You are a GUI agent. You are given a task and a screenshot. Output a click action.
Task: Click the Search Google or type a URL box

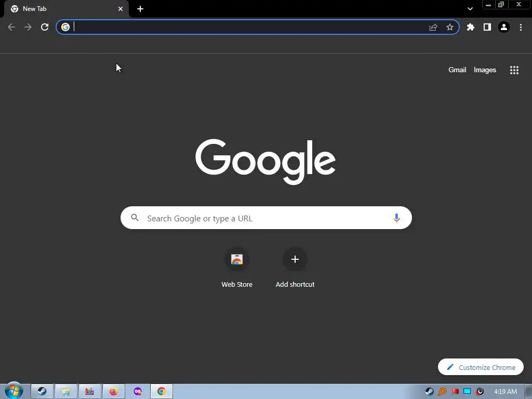pyautogui.click(x=266, y=218)
